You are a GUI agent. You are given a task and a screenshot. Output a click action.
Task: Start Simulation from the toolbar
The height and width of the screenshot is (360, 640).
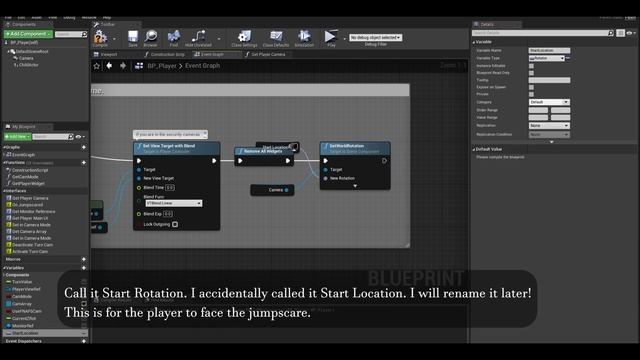click(304, 36)
